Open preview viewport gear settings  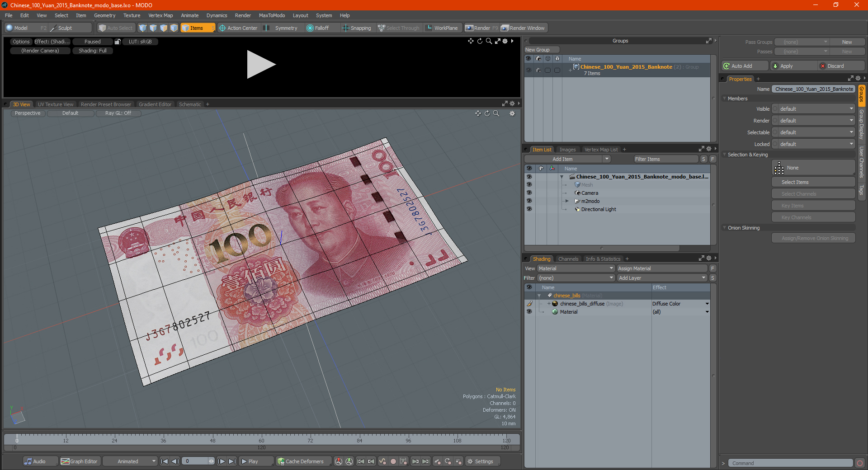[x=505, y=41]
